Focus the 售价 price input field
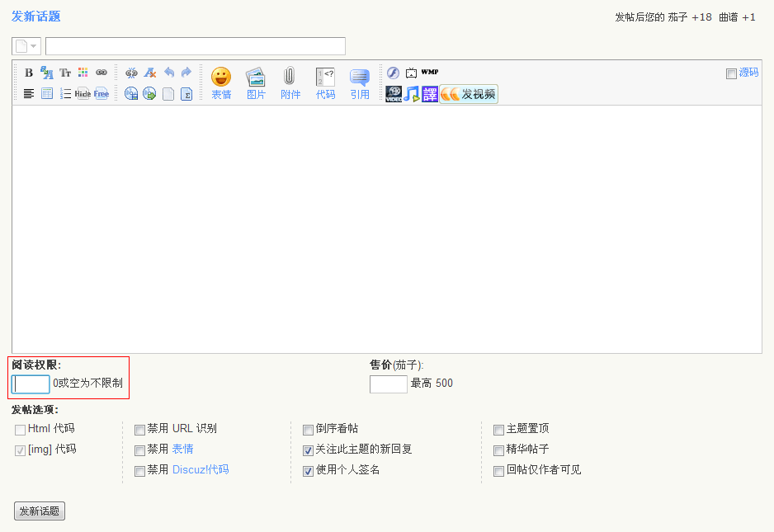Screen dimensions: 774x532 point(389,384)
